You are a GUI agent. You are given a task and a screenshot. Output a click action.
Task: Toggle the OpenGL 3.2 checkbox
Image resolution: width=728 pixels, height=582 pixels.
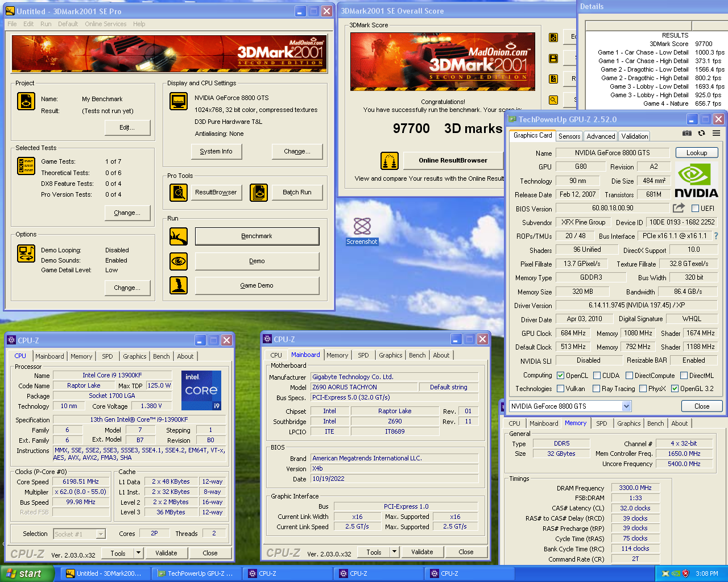click(x=675, y=389)
